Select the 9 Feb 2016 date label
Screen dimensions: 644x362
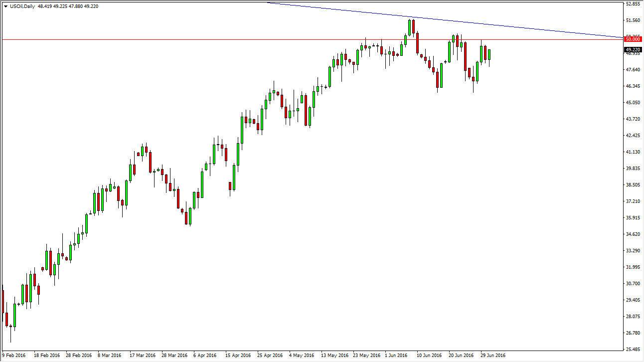point(12,356)
